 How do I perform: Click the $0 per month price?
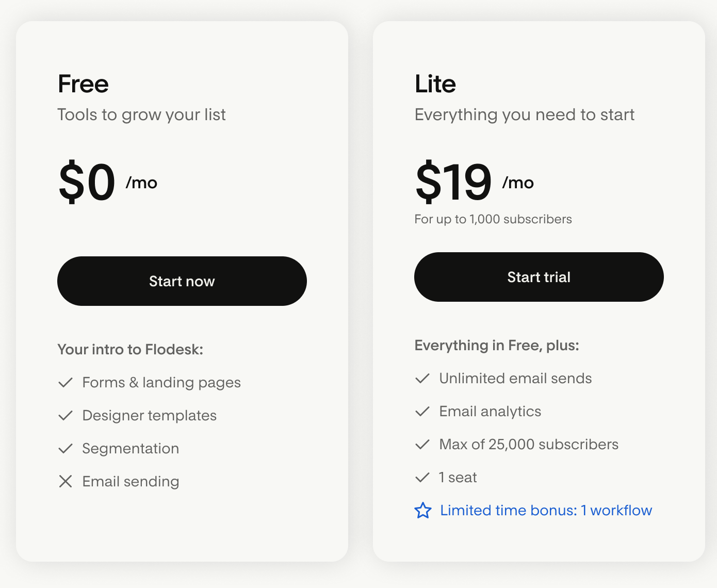tap(87, 182)
